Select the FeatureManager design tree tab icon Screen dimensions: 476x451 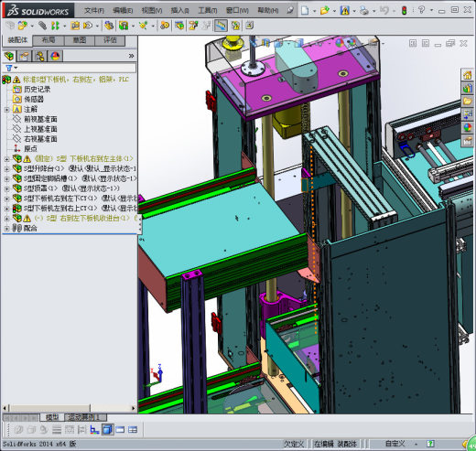9,56
